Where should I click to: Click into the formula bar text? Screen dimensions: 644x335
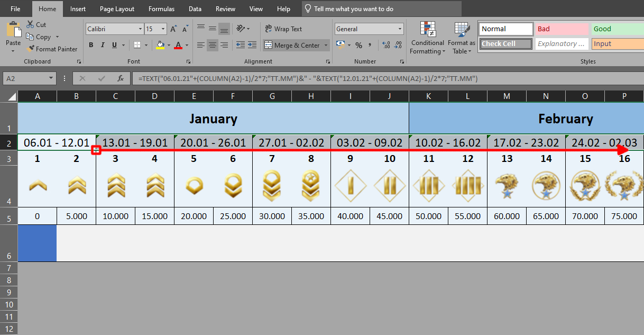point(387,78)
